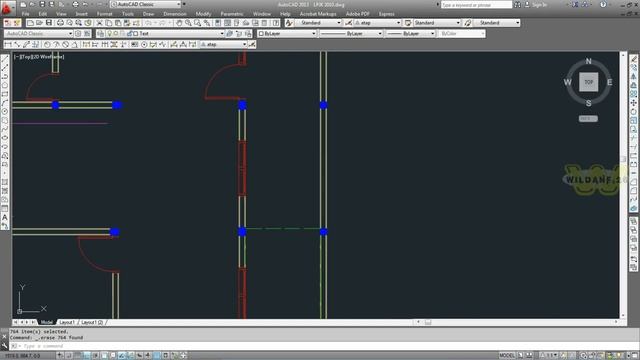Select the Rectangle tool in Draw toolbar
The image size is (640, 360).
coord(5,94)
